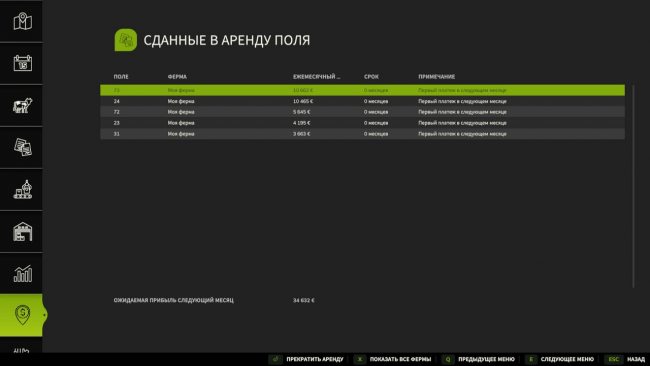The height and width of the screenshot is (366, 650).
Task: Select the row for field 72
Action: pyautogui.click(x=362, y=112)
